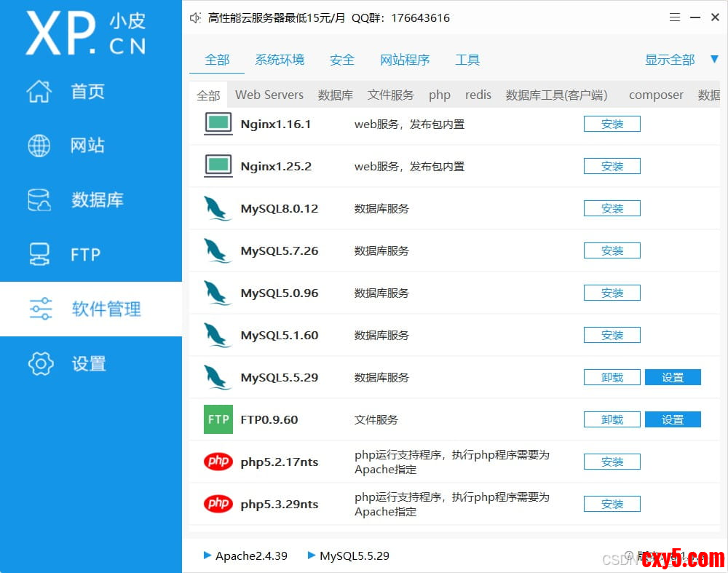This screenshot has height=573, width=728.
Task: Click the FTP server icon in sidebar
Action: click(39, 254)
